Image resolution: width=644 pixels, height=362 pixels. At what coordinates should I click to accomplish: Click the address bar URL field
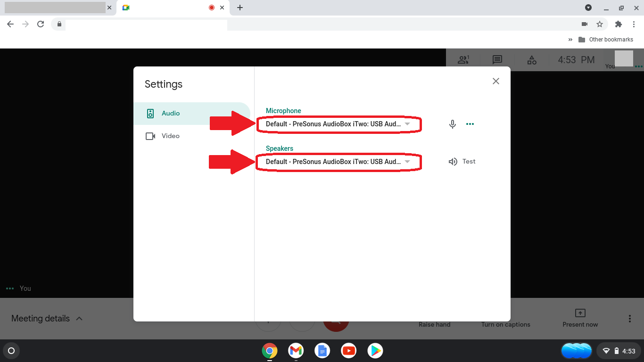point(321,24)
